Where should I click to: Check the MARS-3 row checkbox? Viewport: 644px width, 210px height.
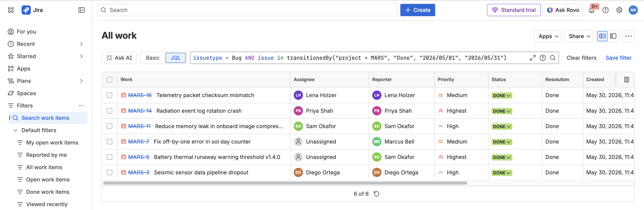(x=110, y=172)
